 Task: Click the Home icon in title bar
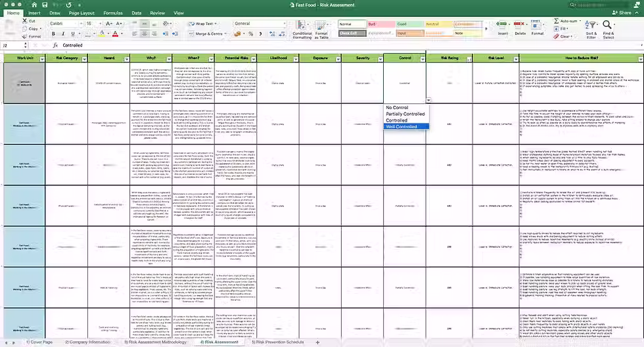coord(34,5)
